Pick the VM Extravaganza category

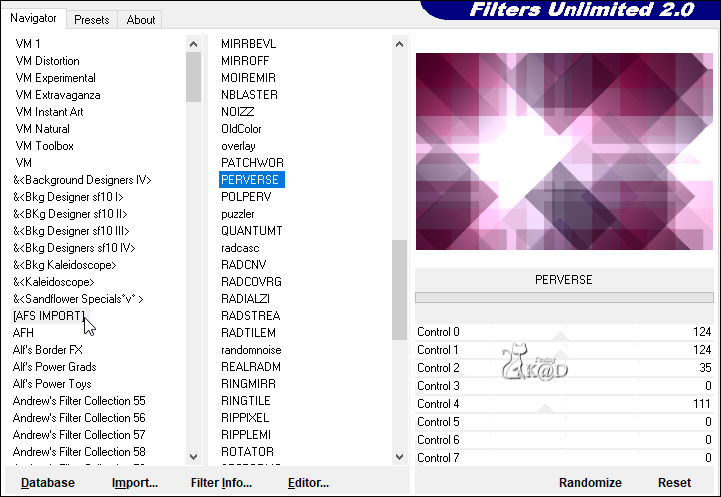57,95
